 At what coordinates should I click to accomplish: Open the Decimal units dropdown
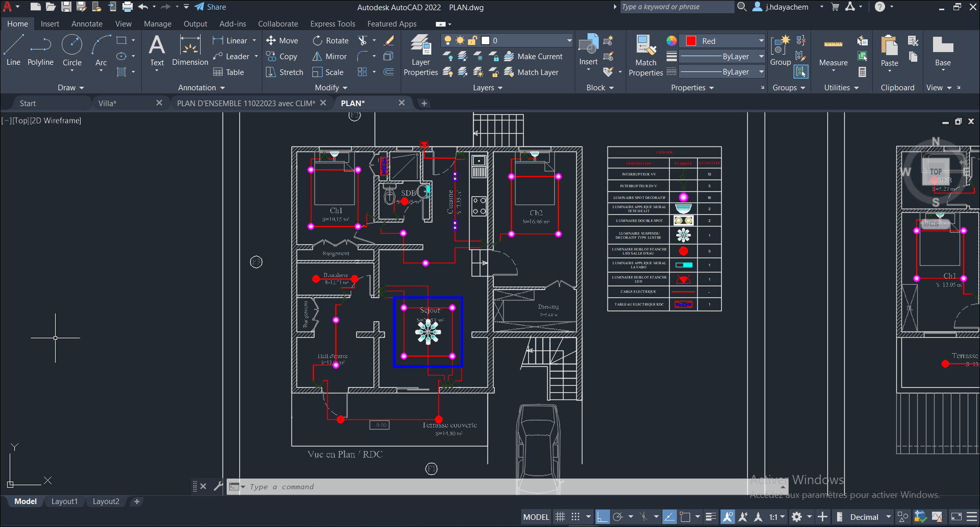888,517
